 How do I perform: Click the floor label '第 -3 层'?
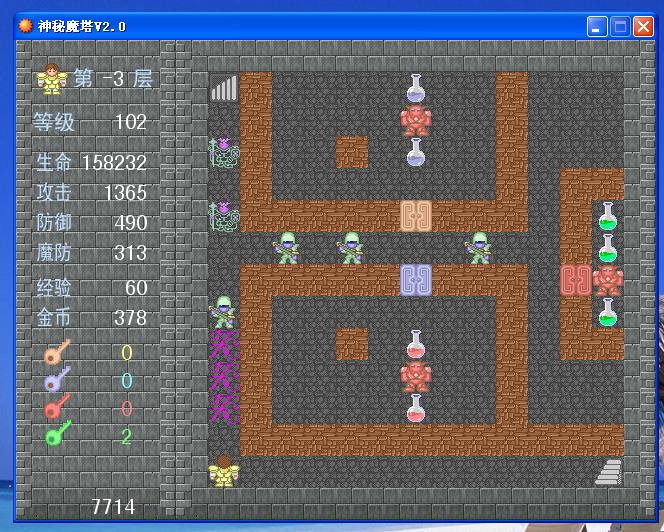click(x=113, y=79)
